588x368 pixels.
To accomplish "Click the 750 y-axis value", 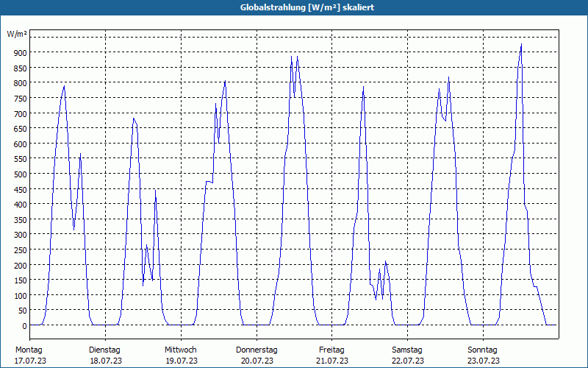I will (21, 99).
